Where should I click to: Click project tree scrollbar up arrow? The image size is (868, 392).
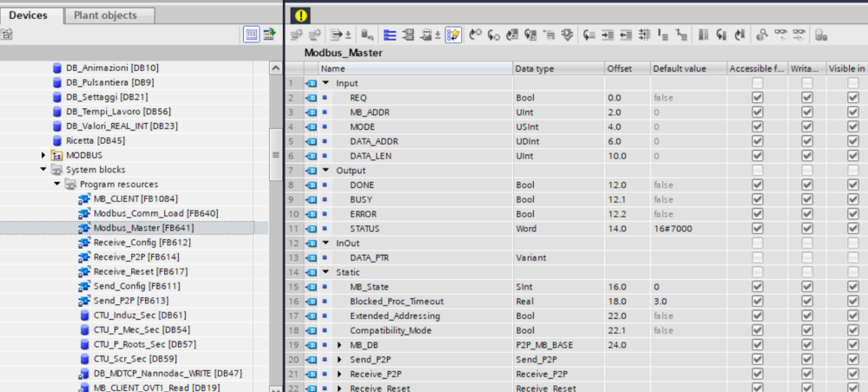coord(276,68)
